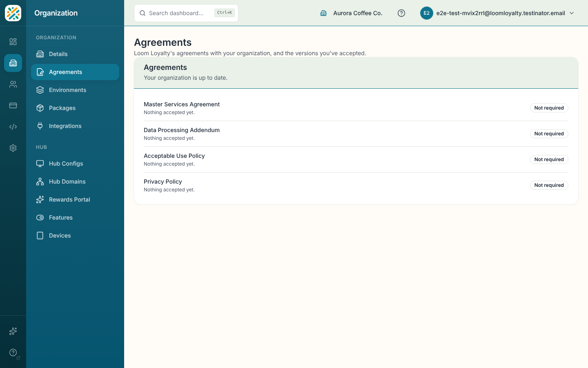Click the Organization sidebar heading

56,13
